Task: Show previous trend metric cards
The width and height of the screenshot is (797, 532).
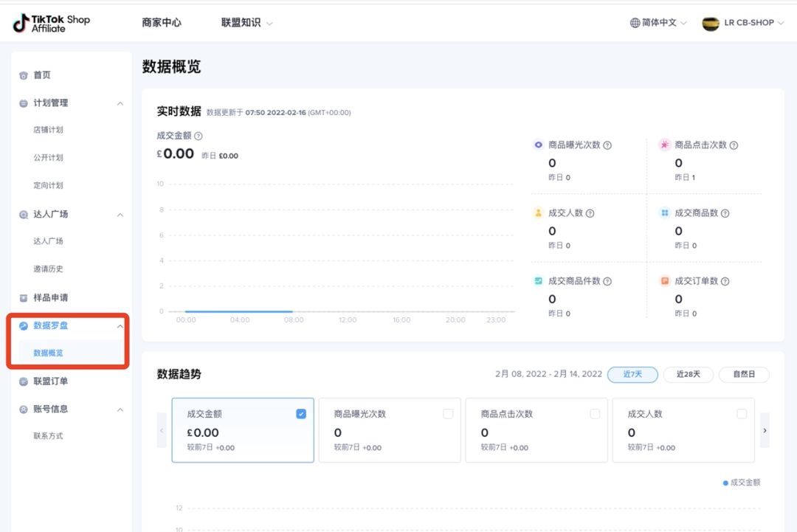Action: pyautogui.click(x=162, y=430)
